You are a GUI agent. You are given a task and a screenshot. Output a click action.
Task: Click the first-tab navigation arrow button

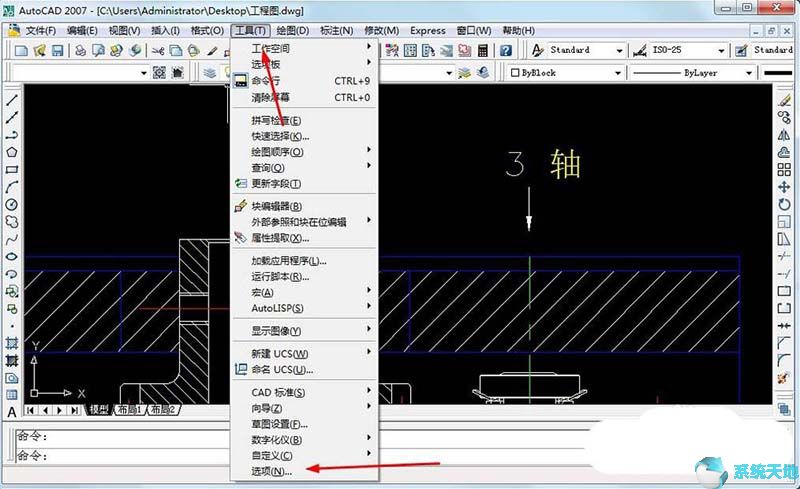31,410
